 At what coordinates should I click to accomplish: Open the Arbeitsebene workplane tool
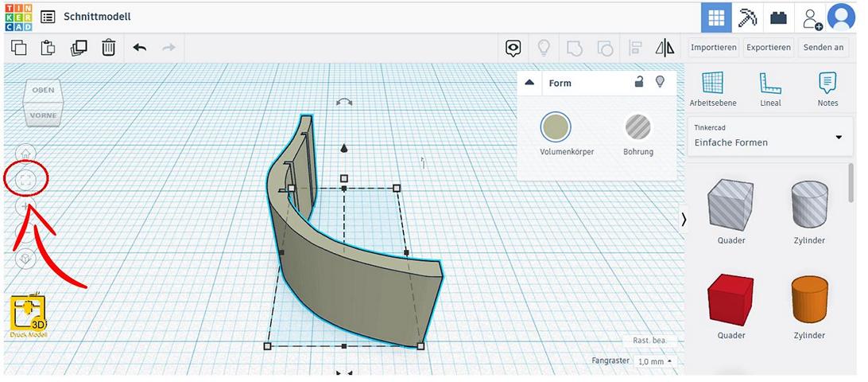[712, 88]
